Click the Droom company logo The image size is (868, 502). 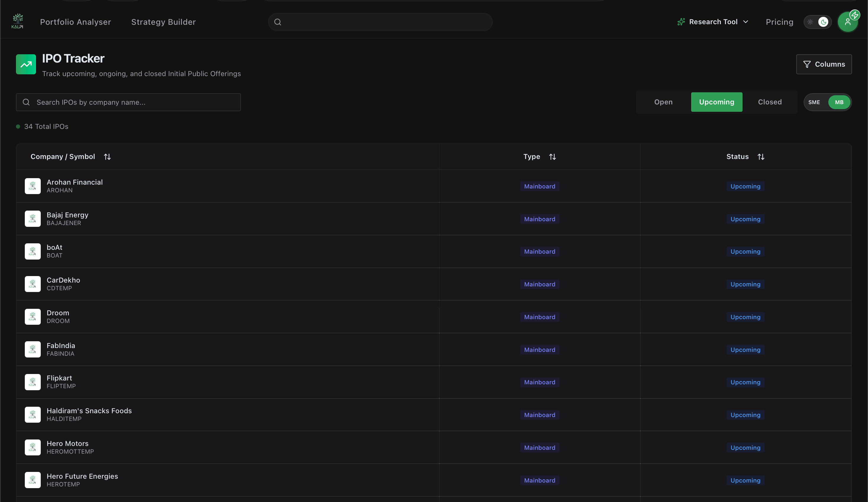coord(33,317)
